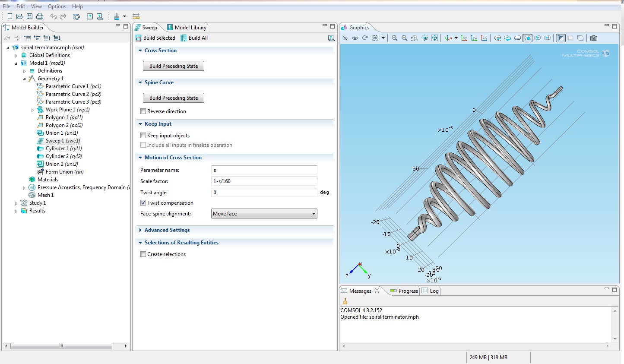Clear the Messages log with broom icon

(345, 301)
